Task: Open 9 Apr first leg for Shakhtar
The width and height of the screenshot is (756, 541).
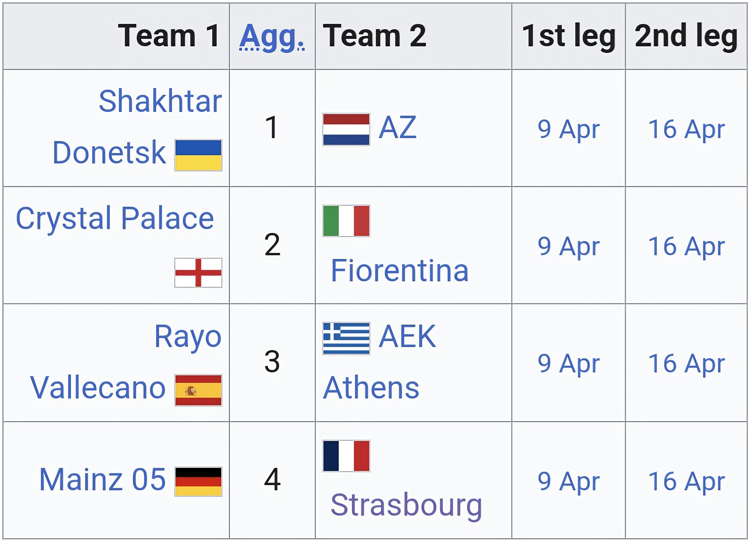Action: click(x=568, y=129)
